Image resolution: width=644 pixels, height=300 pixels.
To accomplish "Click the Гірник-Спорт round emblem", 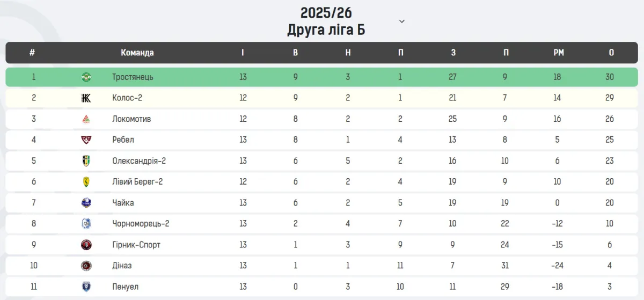I will click(x=86, y=245).
